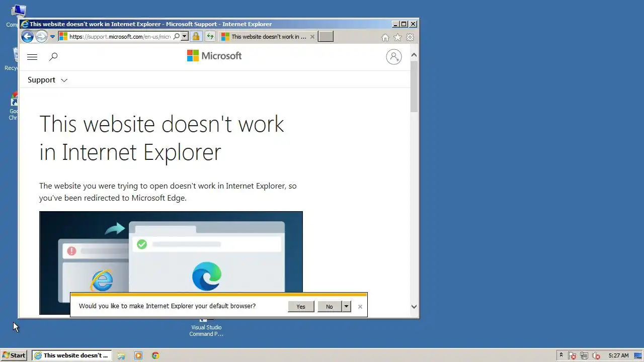Click the taskbar clock 5:27 AM

click(x=618, y=355)
